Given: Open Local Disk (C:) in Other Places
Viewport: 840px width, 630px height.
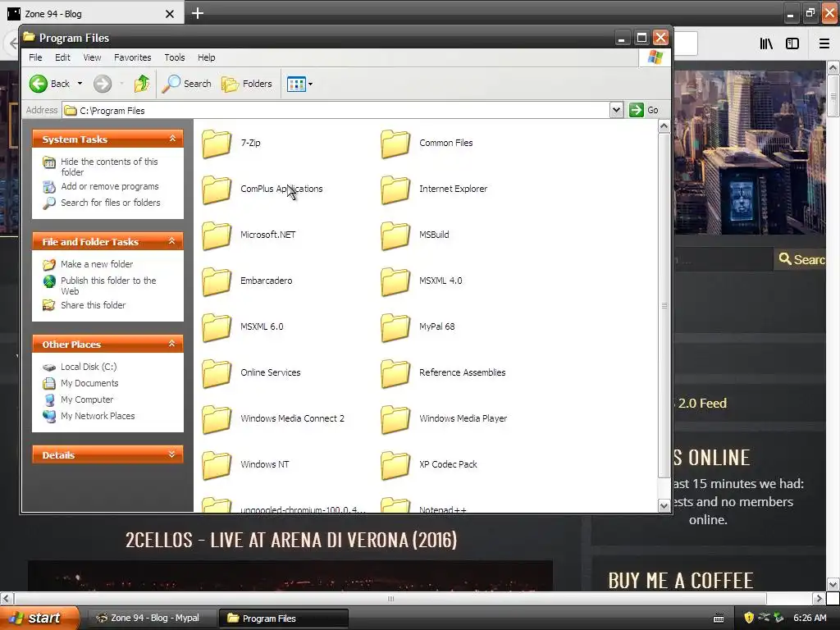Looking at the screenshot, I should (x=89, y=367).
